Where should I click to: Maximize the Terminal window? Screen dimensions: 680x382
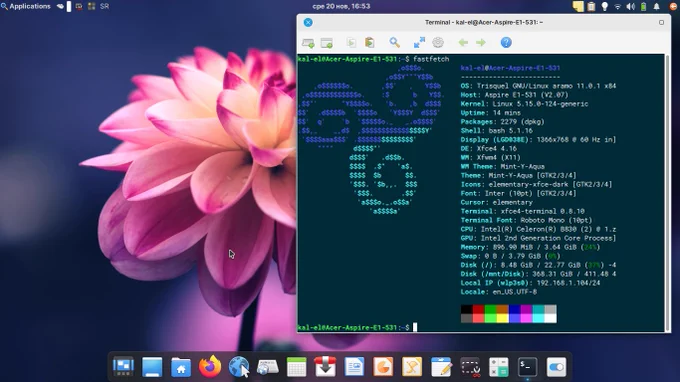661,22
